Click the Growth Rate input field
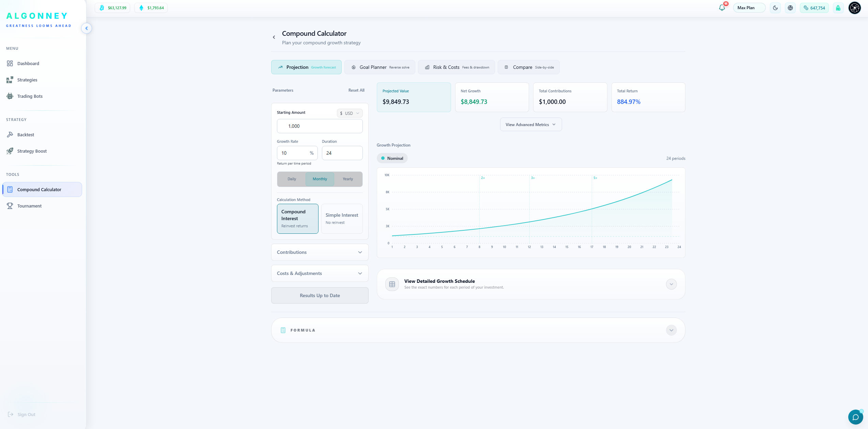 click(297, 153)
